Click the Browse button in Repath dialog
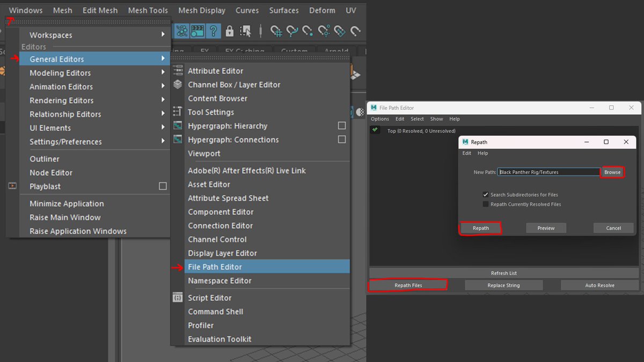Viewport: 644px width, 362px height. click(612, 172)
